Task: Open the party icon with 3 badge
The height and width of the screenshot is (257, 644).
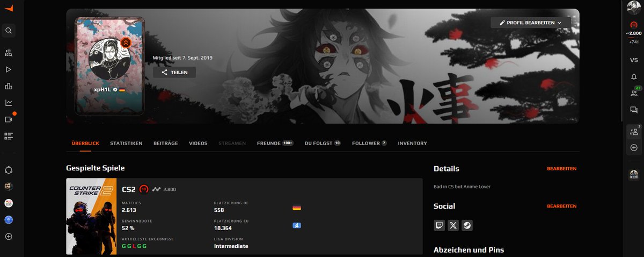Action: pos(634,132)
